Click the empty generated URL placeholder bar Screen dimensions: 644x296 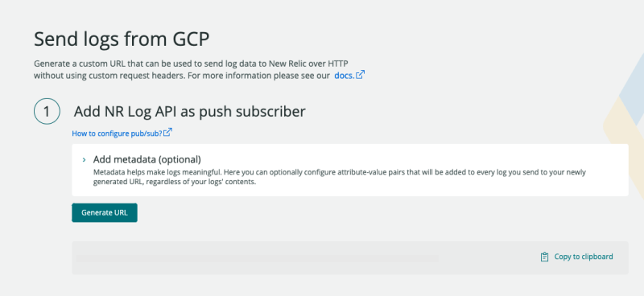coord(257,258)
